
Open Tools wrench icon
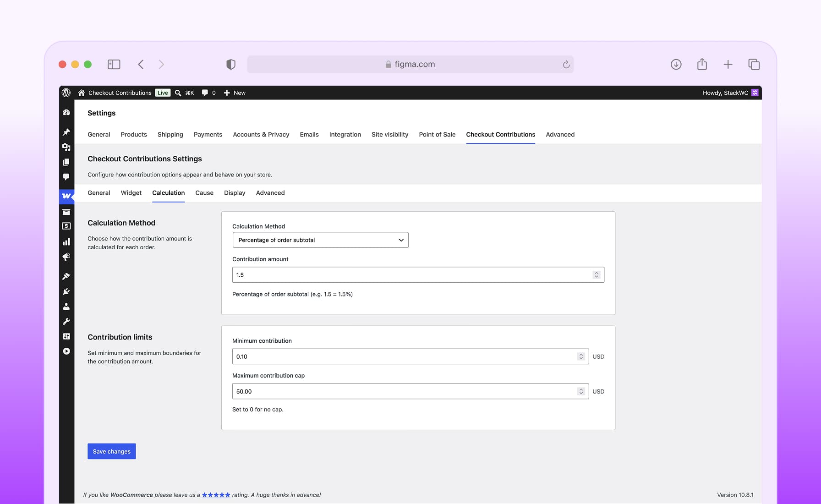(x=66, y=322)
